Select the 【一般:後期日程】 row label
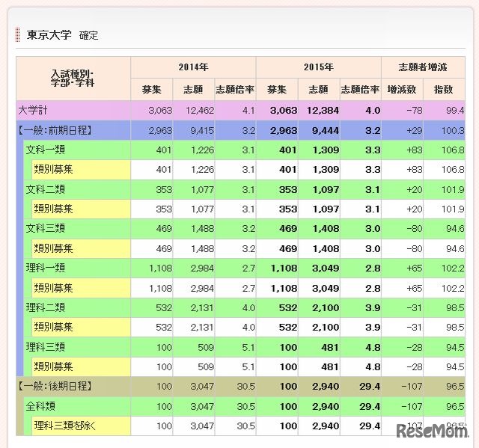 coord(55,386)
